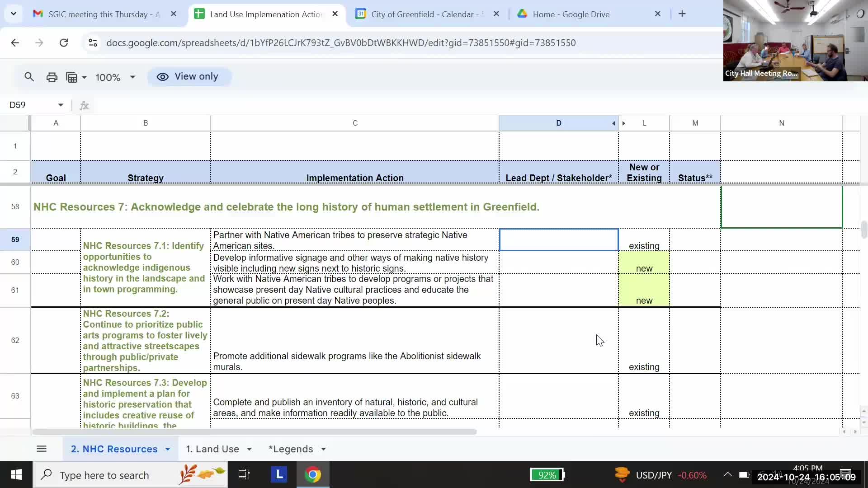This screenshot has height=488, width=868.
Task: Select column L header
Action: pos(644,123)
